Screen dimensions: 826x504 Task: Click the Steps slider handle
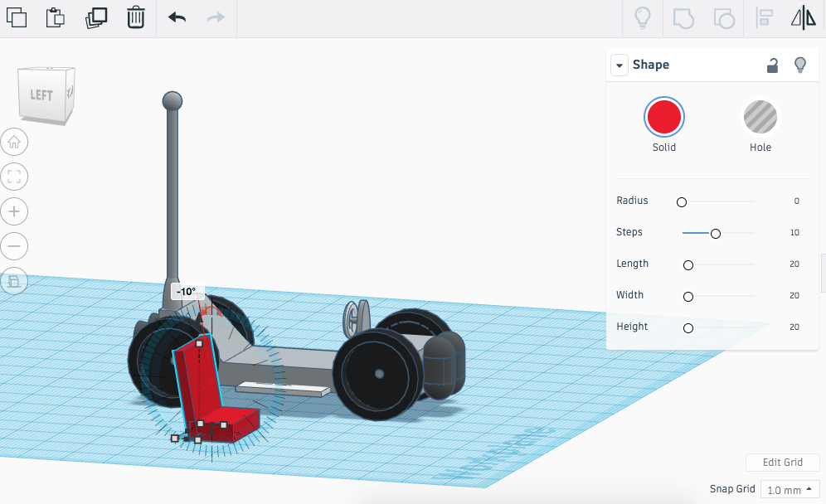716,233
